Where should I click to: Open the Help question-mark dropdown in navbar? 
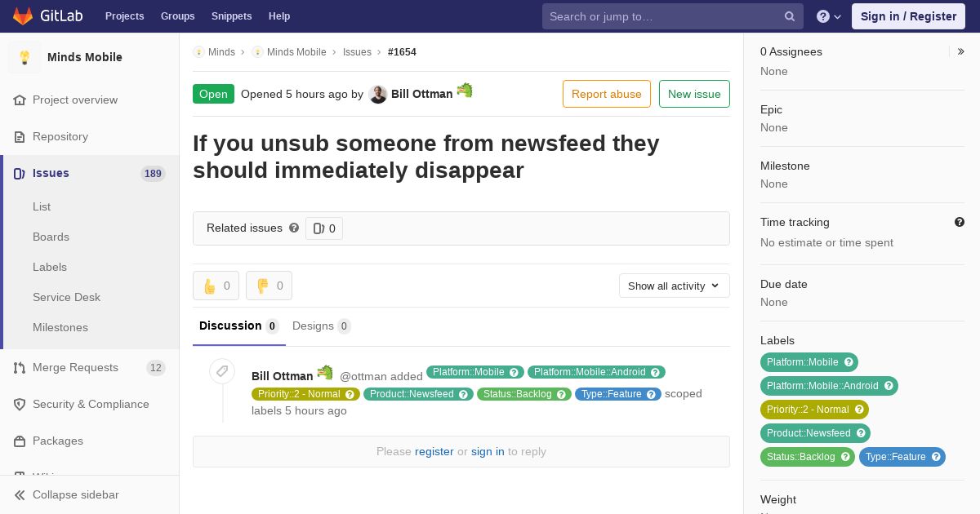(x=829, y=16)
